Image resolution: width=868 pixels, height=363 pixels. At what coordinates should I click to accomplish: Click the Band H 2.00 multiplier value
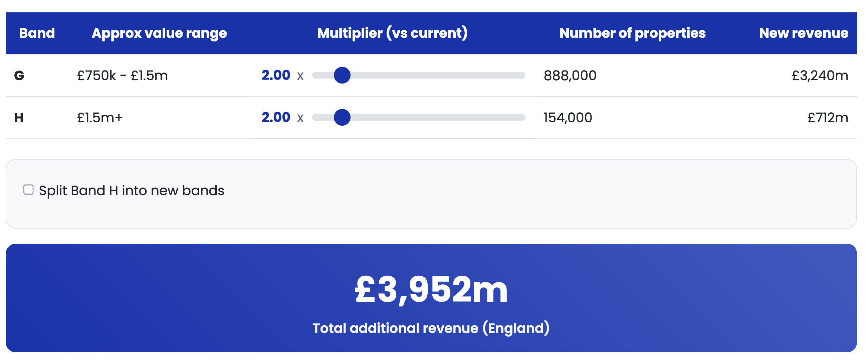(276, 117)
